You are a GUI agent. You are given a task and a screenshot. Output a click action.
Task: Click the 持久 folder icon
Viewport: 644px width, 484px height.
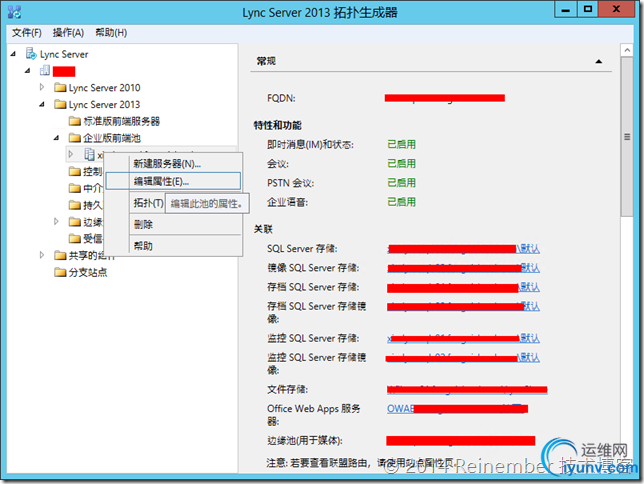pos(75,205)
